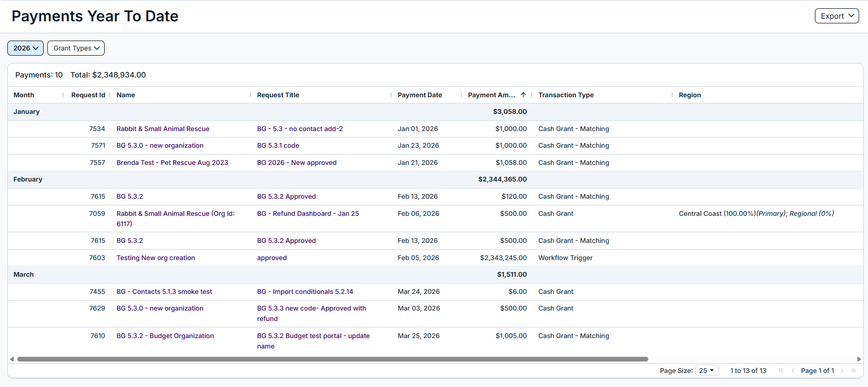Open BG 5.3.2 Approved link in $120.00 row
Viewport: 868px width, 387px height.
(286, 196)
